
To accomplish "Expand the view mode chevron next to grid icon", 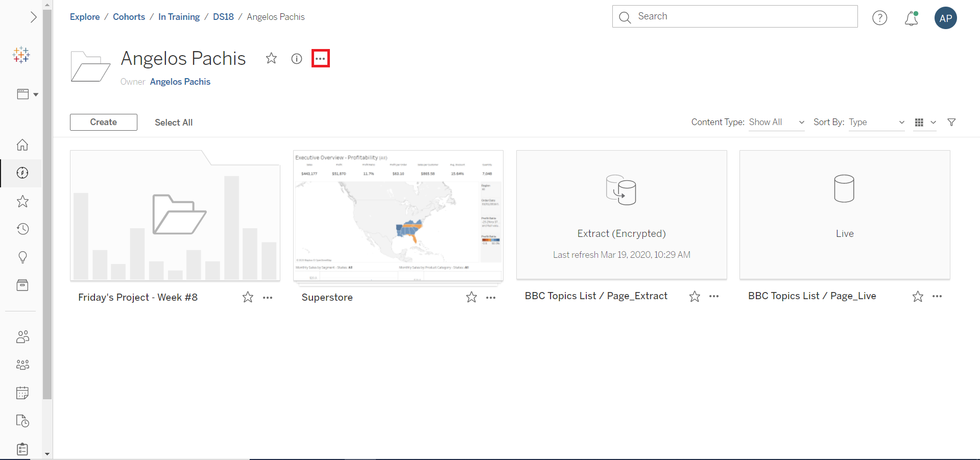I will [933, 123].
